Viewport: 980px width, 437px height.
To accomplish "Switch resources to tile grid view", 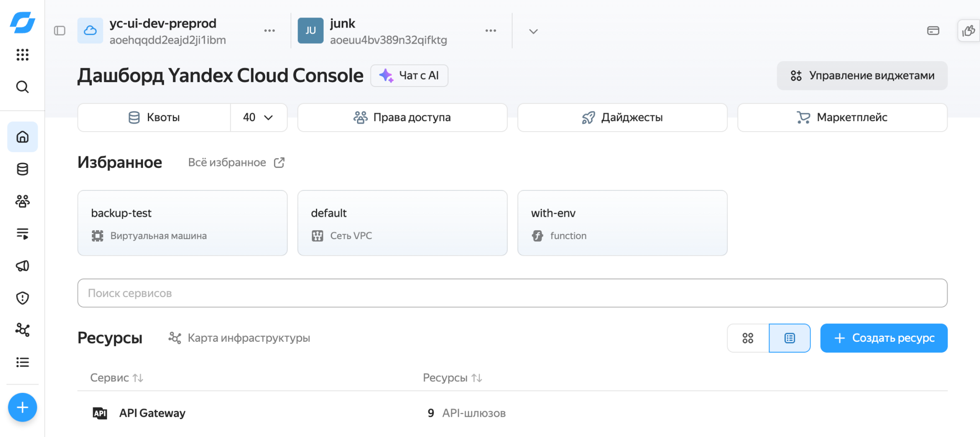I will tap(748, 338).
